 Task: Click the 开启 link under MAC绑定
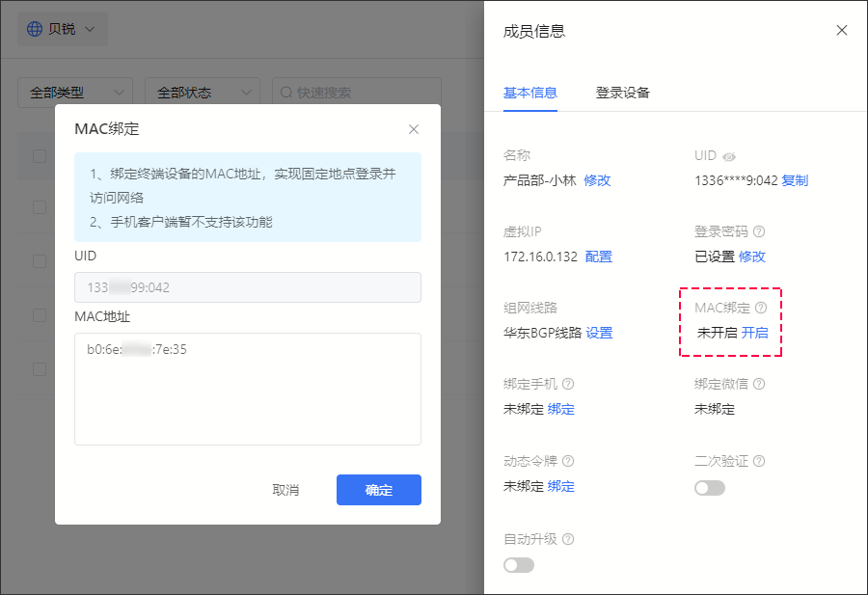click(x=754, y=333)
